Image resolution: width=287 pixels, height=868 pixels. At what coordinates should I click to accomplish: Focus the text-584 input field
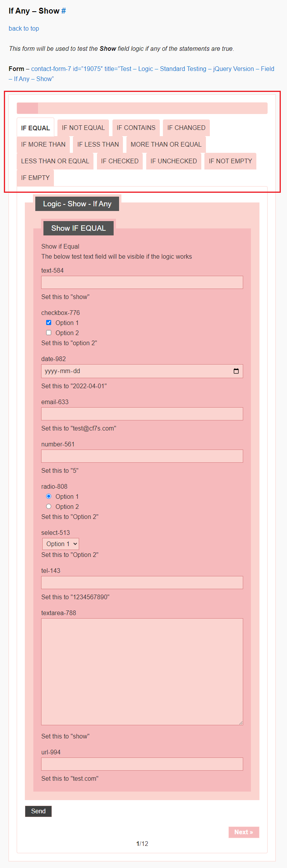(x=142, y=282)
